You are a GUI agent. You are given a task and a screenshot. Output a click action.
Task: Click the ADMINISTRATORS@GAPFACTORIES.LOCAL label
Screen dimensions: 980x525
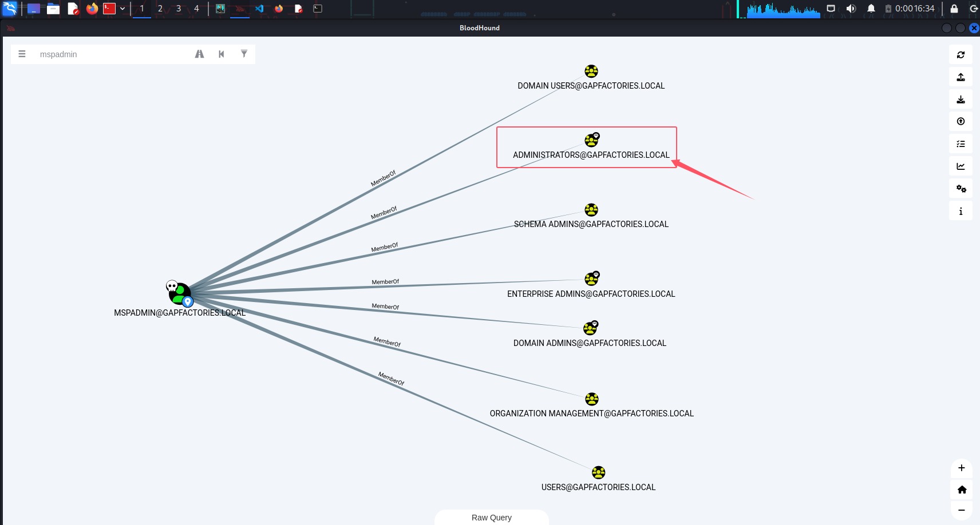(x=591, y=155)
